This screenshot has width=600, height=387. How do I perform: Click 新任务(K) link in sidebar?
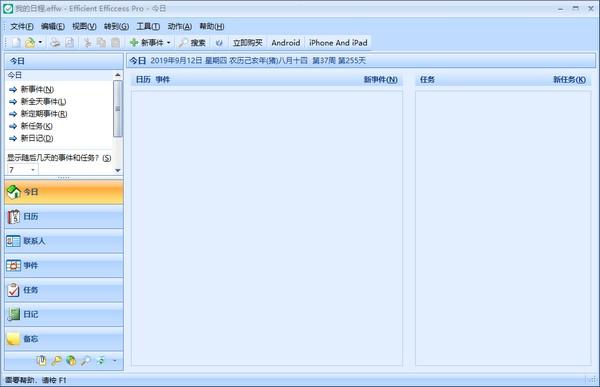[37, 126]
